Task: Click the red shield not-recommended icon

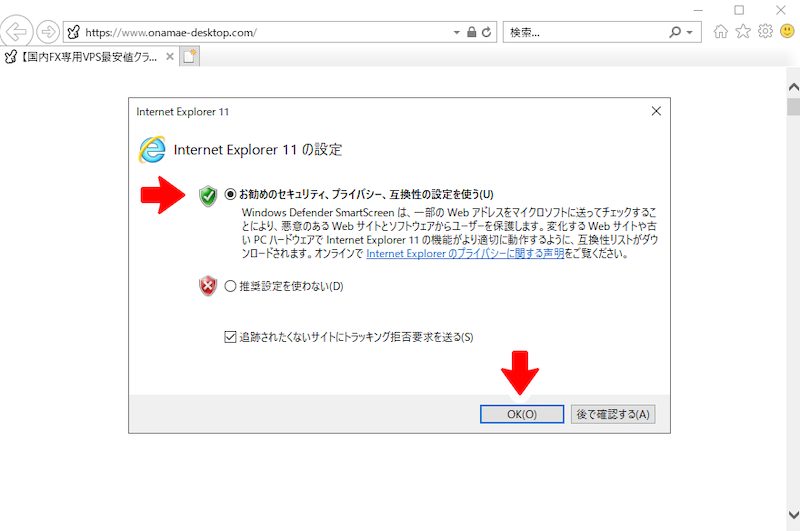Action: click(208, 286)
